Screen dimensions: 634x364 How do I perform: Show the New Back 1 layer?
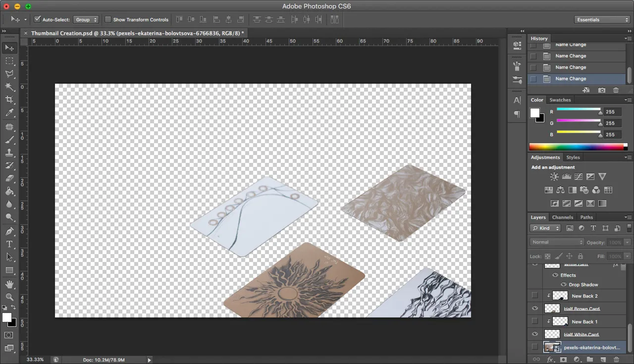pyautogui.click(x=534, y=321)
